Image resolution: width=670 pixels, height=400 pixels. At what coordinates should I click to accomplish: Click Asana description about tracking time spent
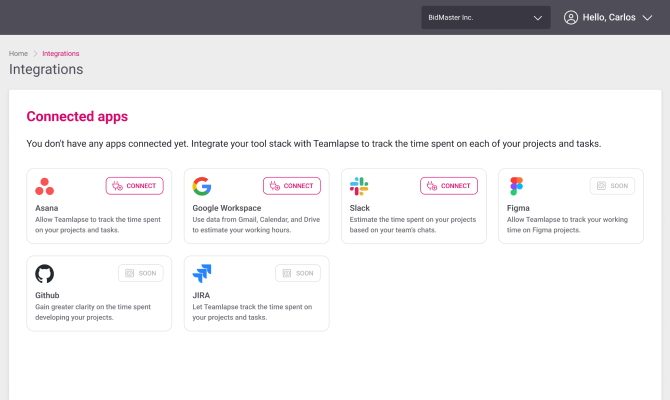coord(98,225)
